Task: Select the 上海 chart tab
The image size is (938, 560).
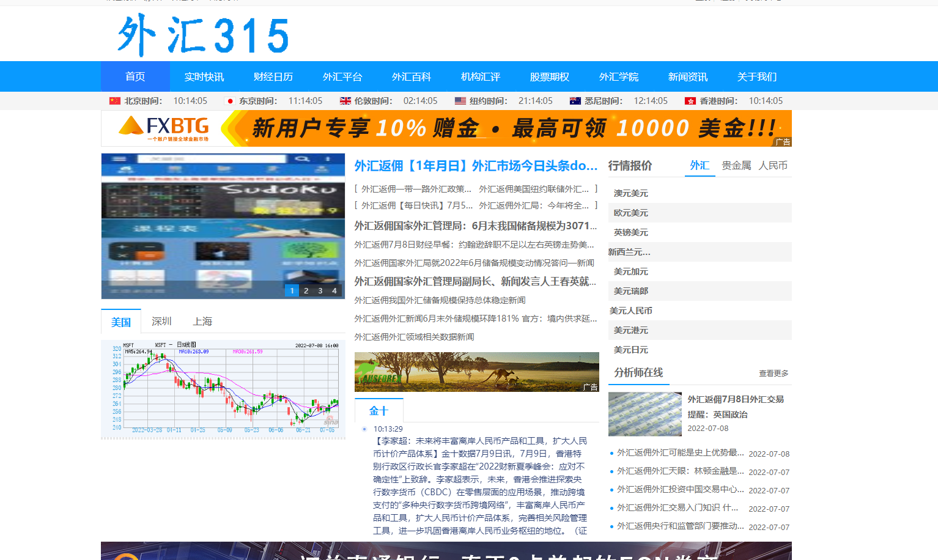Action: pyautogui.click(x=202, y=322)
